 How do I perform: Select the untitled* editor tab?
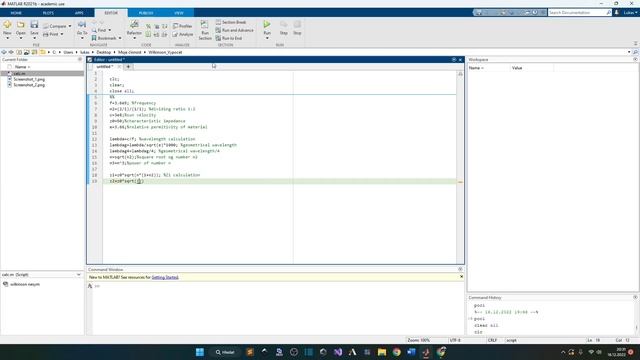coord(104,67)
